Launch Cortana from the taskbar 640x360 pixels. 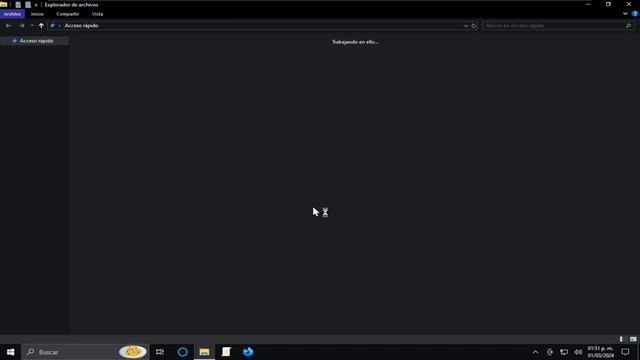182,352
